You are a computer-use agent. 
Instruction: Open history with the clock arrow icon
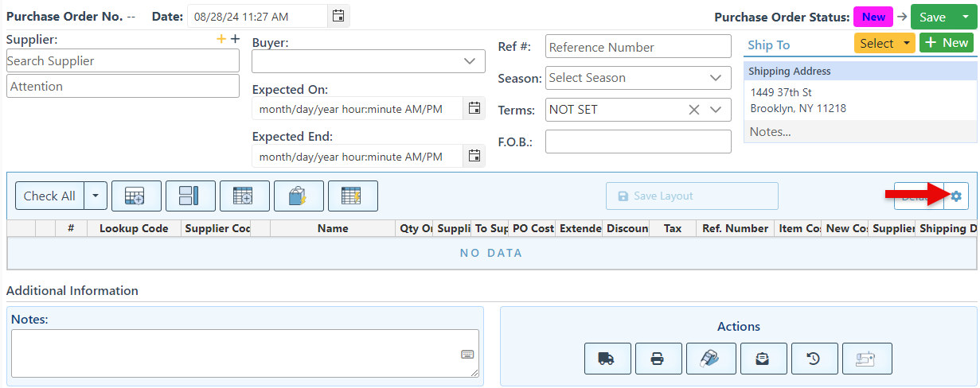tap(814, 359)
